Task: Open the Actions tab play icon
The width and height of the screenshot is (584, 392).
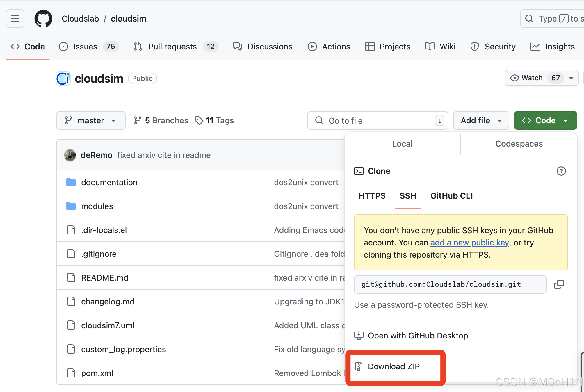Action: pos(312,47)
